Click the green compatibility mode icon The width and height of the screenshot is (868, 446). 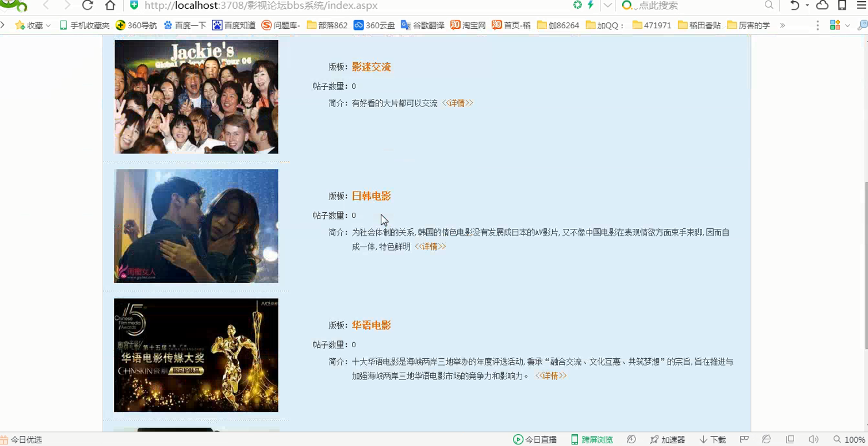click(x=577, y=6)
